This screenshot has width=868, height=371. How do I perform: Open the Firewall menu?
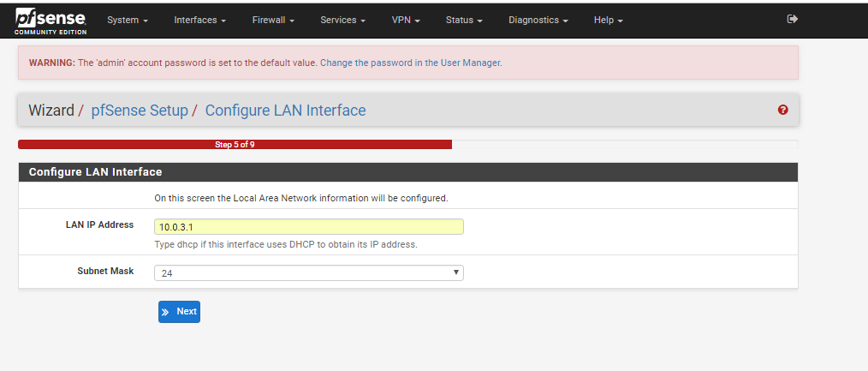tap(273, 20)
